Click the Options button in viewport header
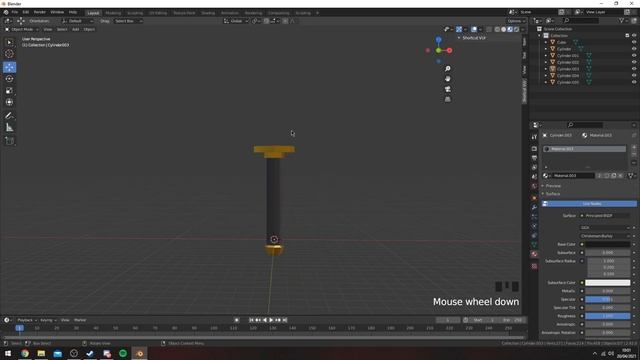 tap(516, 21)
